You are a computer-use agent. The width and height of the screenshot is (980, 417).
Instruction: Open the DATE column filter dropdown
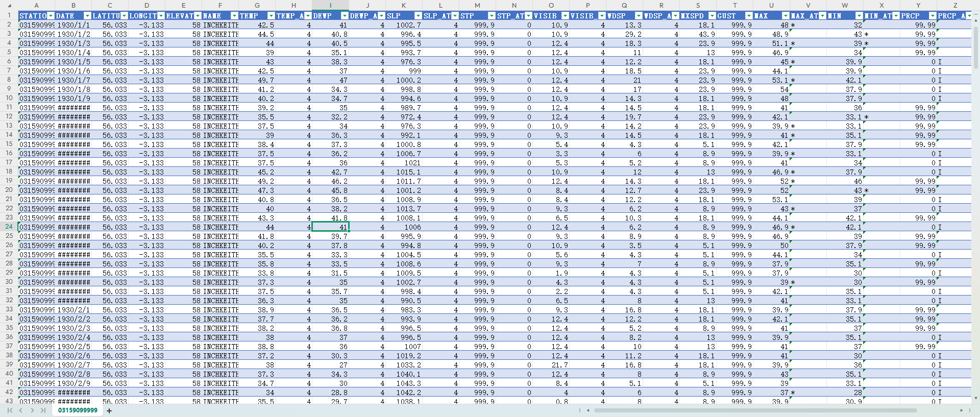click(x=87, y=16)
